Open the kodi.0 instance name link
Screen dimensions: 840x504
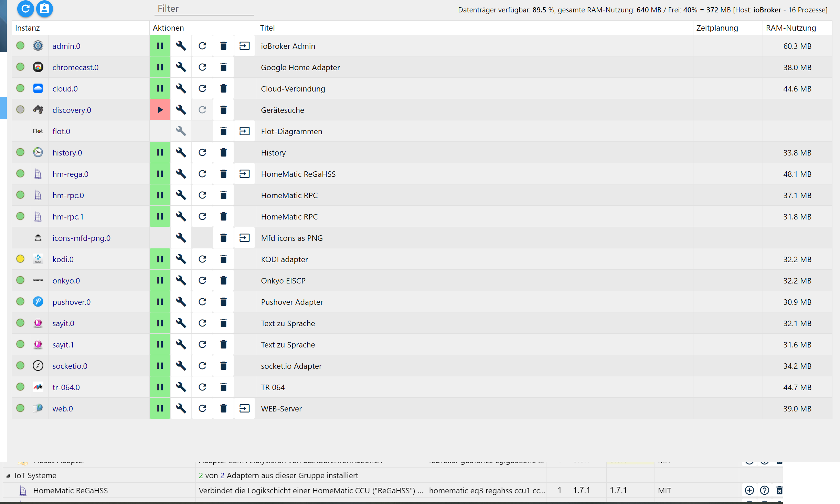(x=63, y=259)
